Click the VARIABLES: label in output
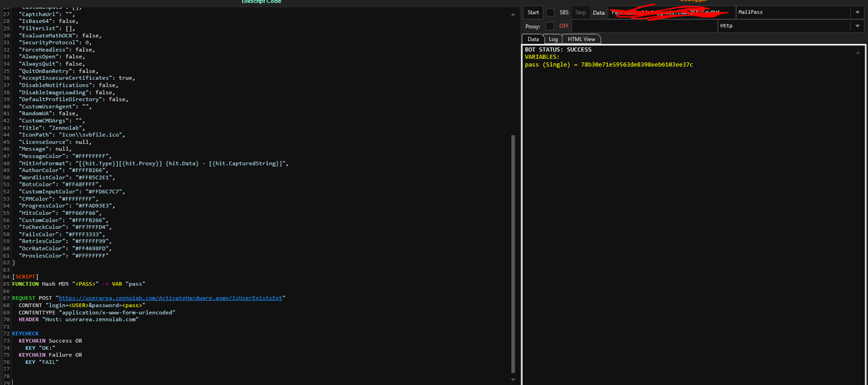This screenshot has width=868, height=385. click(x=542, y=57)
